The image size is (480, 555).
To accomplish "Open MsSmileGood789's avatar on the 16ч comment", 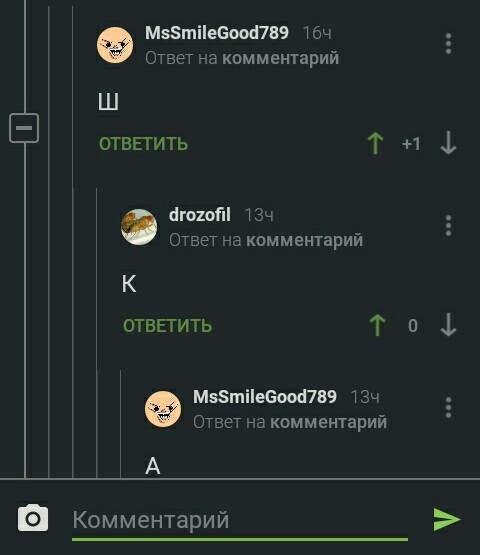I will tap(115, 45).
